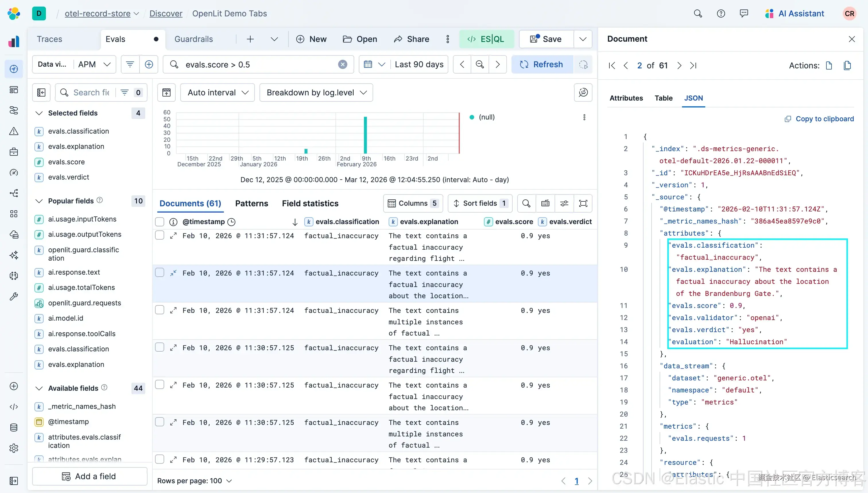Open the AI Assistant
868x493 pixels.
(x=794, y=14)
